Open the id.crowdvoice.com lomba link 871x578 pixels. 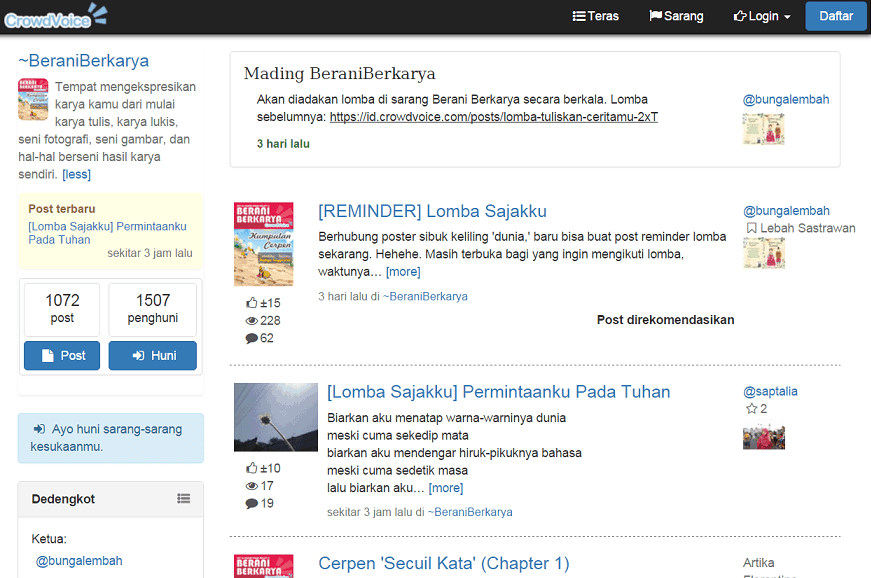(x=493, y=117)
